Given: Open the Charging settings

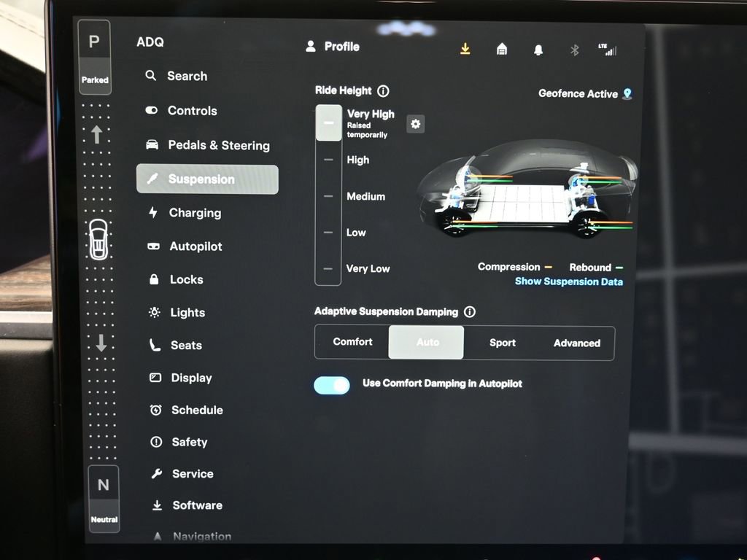Looking at the screenshot, I should 195,212.
